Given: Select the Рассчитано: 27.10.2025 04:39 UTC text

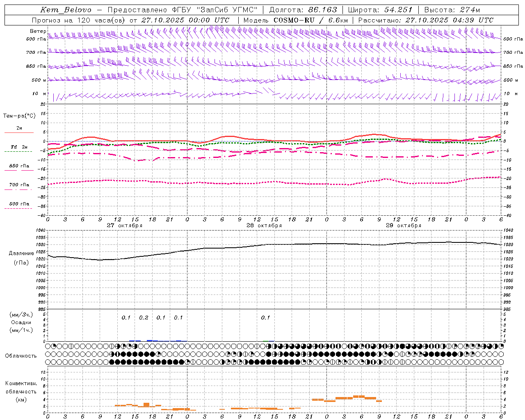Looking at the screenshot, I should pyautogui.click(x=426, y=20).
